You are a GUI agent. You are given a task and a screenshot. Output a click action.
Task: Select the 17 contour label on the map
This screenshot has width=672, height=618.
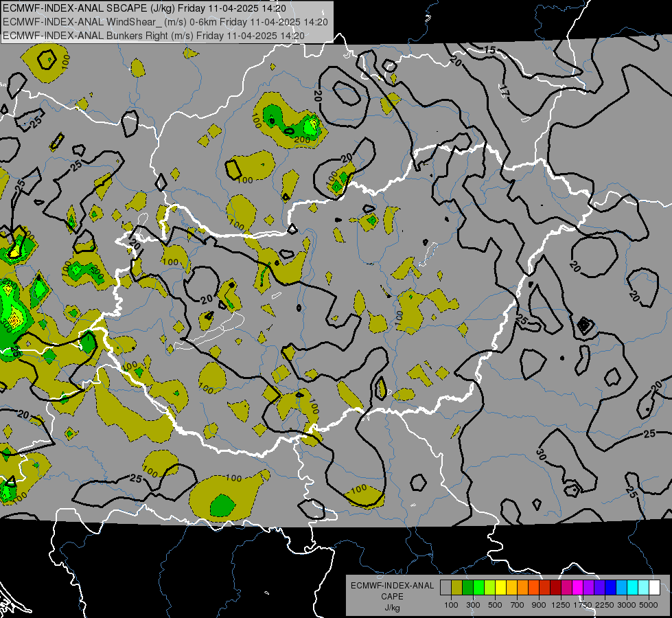[504, 91]
